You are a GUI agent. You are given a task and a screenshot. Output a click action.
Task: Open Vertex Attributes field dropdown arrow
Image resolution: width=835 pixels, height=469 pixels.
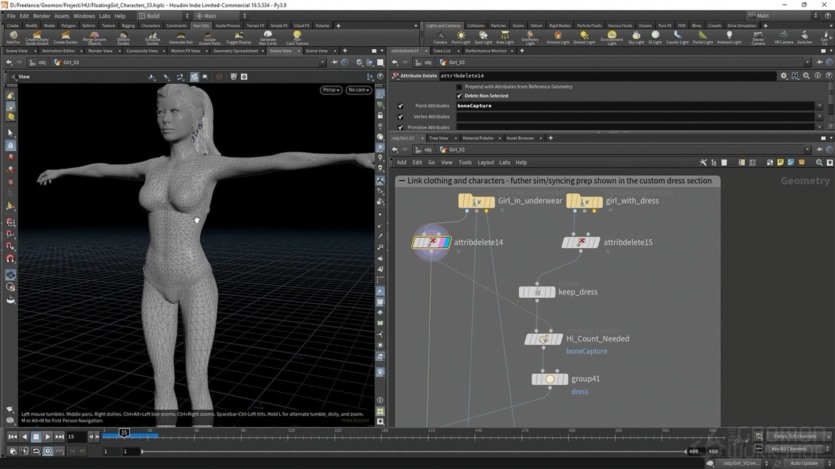820,117
